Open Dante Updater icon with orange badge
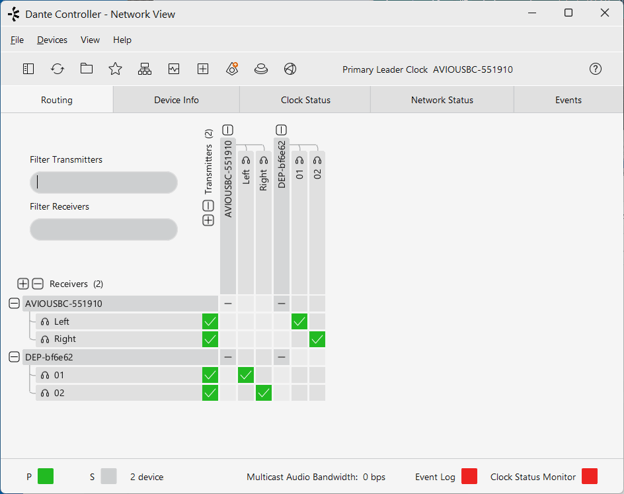The width and height of the screenshot is (624, 494). 232,69
